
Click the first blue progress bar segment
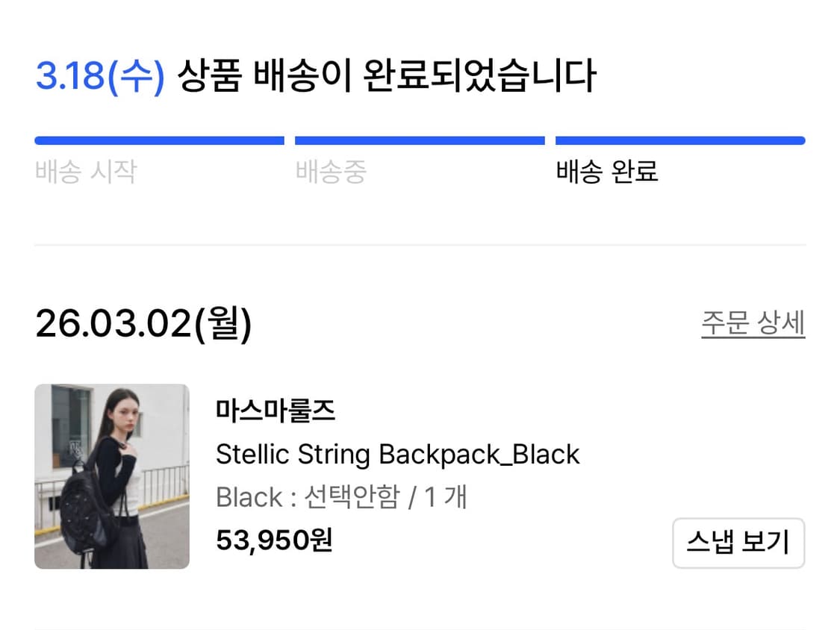click(159, 140)
